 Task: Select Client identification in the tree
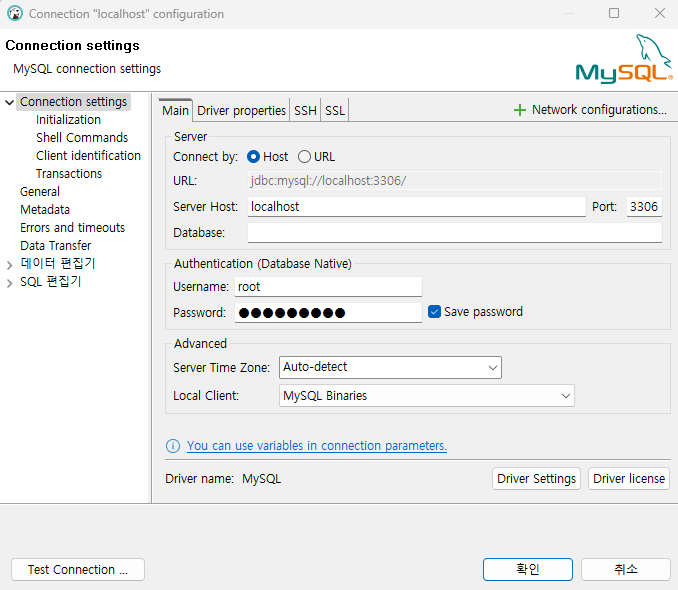88,156
